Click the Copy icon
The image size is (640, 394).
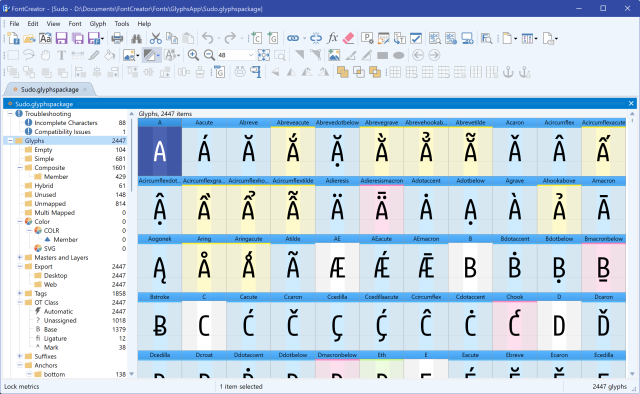click(172, 38)
